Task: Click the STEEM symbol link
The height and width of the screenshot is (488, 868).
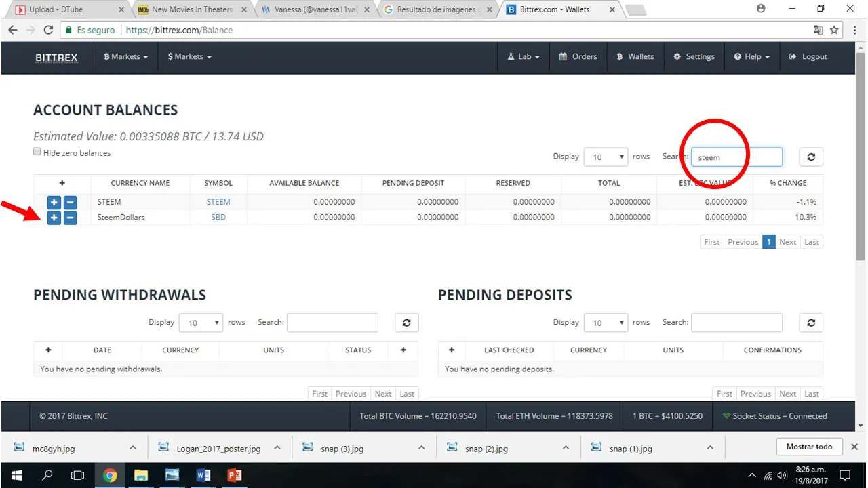Action: [x=218, y=202]
